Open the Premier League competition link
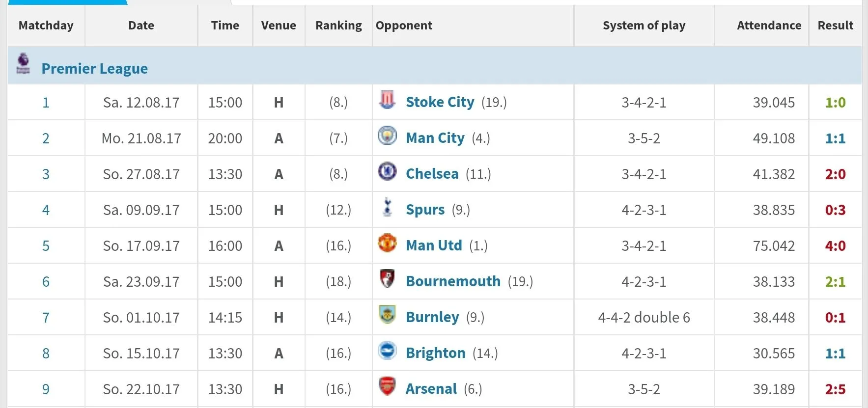This screenshot has height=408, width=868. pos(94,69)
